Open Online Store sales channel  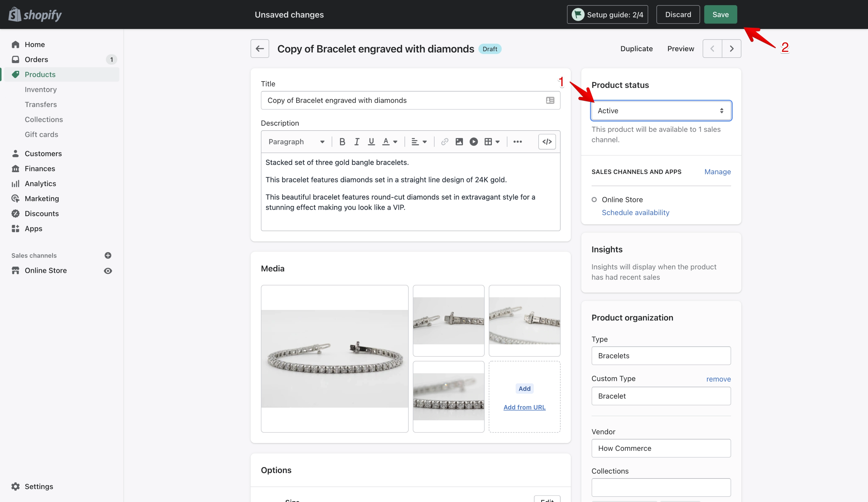46,270
